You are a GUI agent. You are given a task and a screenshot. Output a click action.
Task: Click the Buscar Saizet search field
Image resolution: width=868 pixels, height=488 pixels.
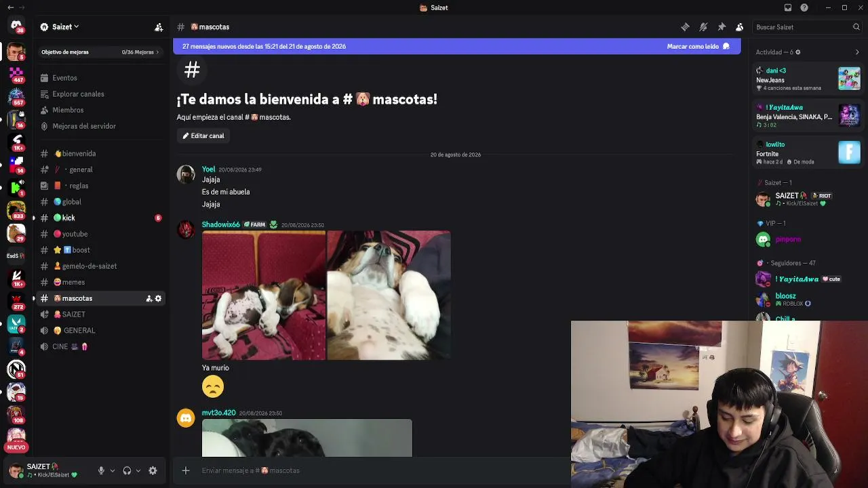pos(807,27)
